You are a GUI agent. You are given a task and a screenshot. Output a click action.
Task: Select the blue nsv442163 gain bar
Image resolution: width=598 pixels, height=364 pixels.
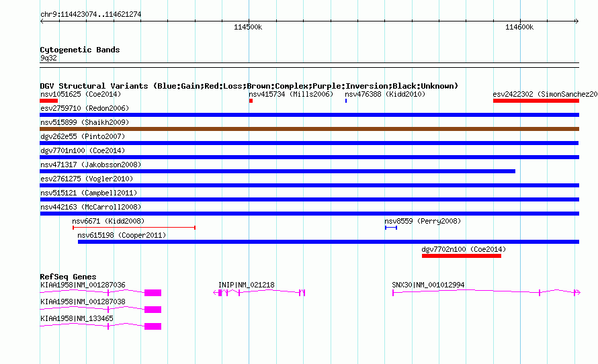click(309, 214)
